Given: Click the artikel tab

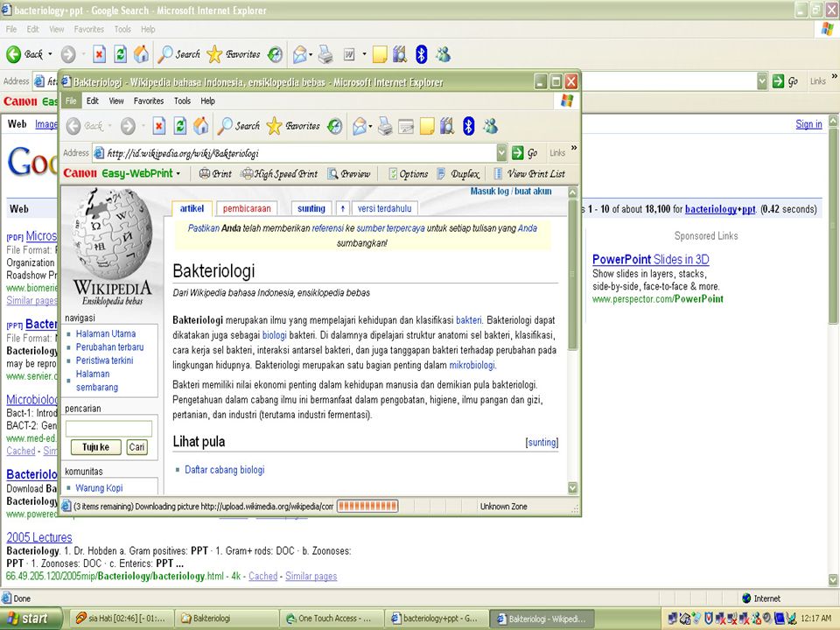Looking at the screenshot, I should pos(192,208).
